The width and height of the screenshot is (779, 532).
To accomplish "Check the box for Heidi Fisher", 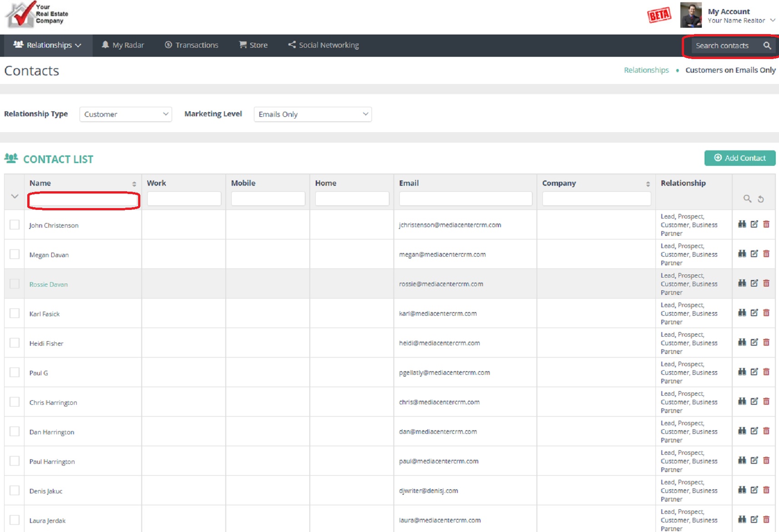I will (x=15, y=343).
